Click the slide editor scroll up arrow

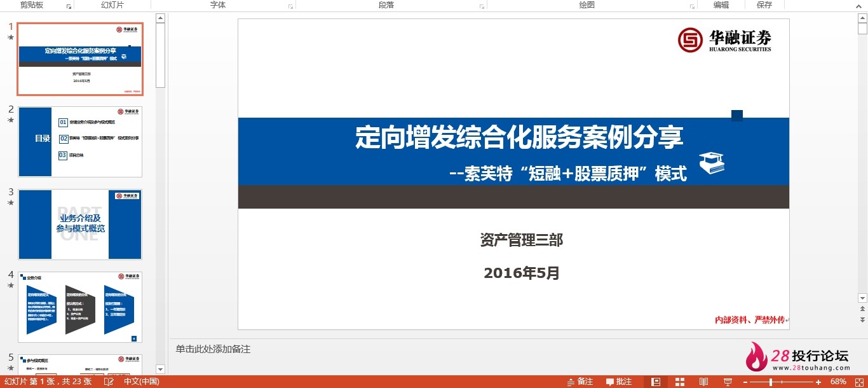click(x=862, y=17)
